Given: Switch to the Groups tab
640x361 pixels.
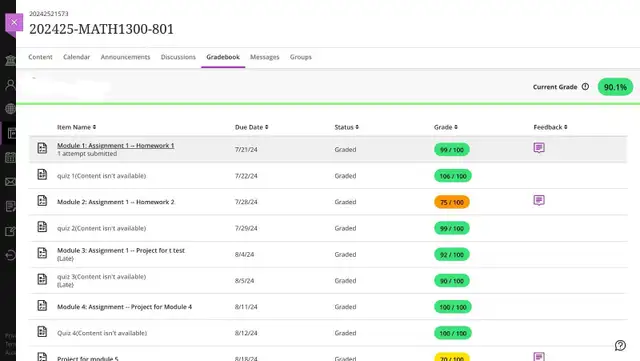Looking at the screenshot, I should pos(301,57).
